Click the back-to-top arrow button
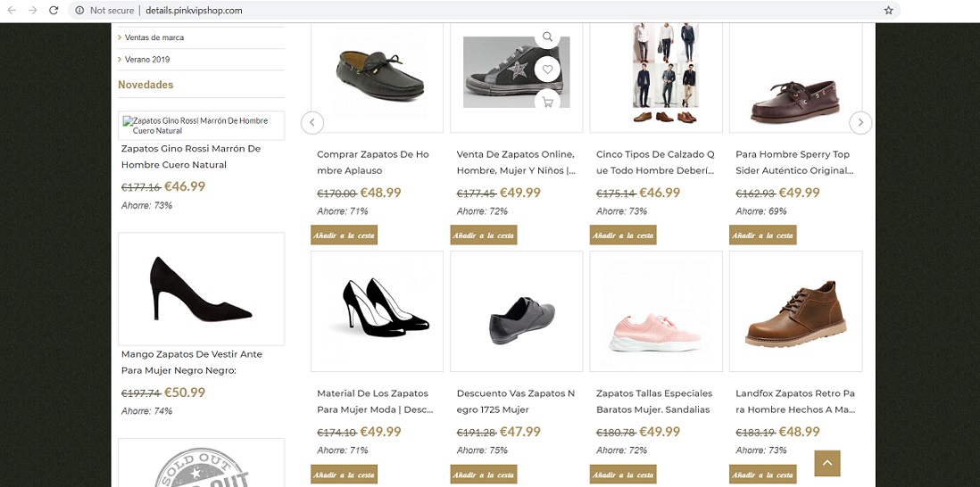Image resolution: width=980 pixels, height=487 pixels. click(826, 463)
